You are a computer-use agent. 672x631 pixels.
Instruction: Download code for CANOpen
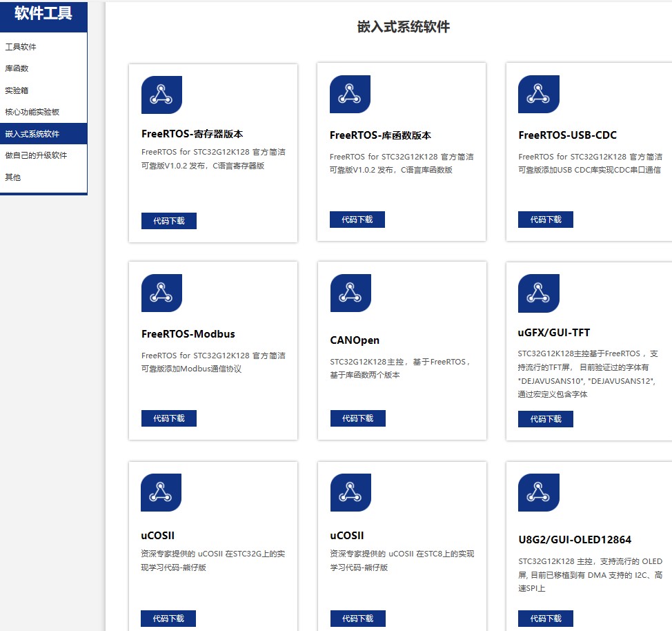[x=358, y=418]
